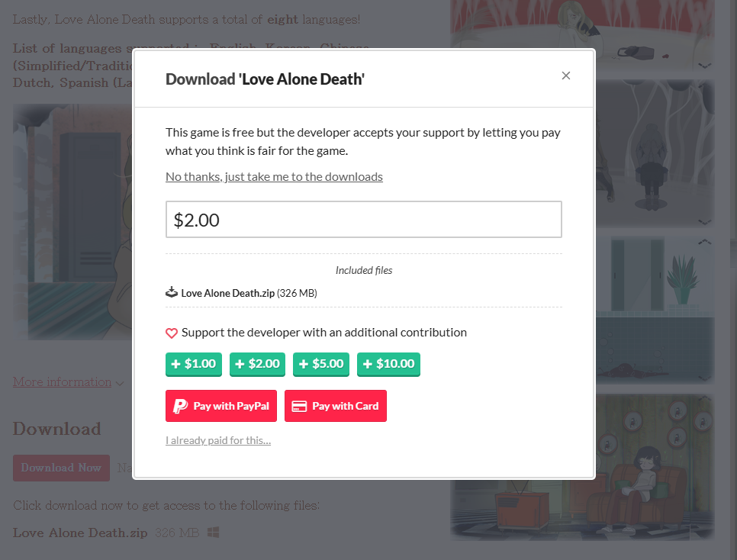Screen dimensions: 737x560
Task: Pay with PayPal
Action: click(221, 406)
